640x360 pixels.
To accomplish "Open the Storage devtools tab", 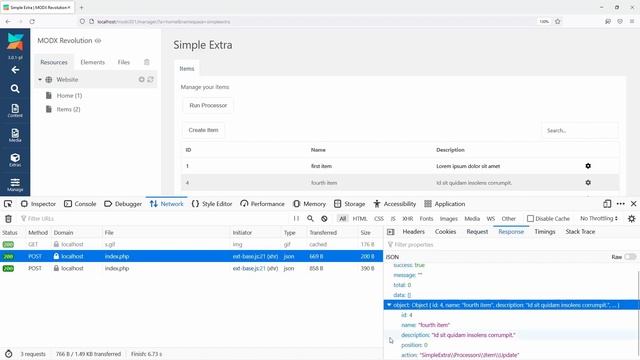I will (349, 204).
